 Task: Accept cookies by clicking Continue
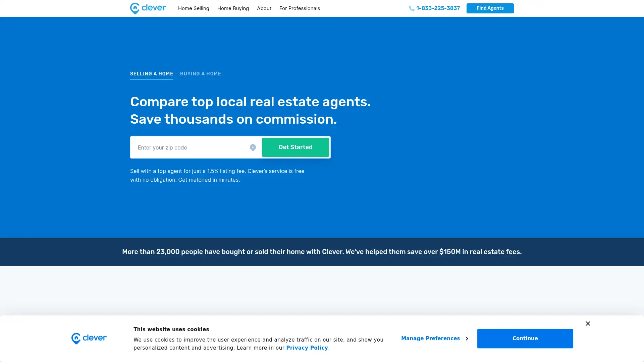(x=525, y=338)
